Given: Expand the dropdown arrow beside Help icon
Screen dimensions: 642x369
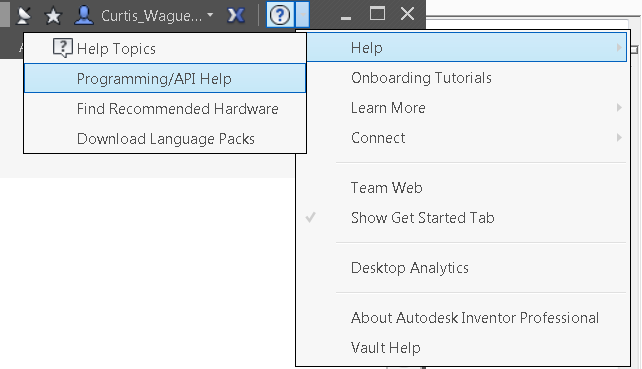Looking at the screenshot, I should tap(302, 15).
